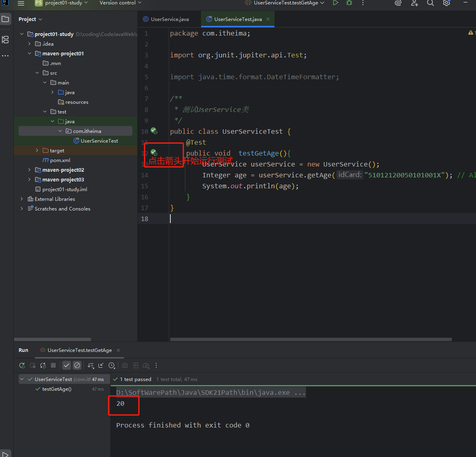Toggle Show Ignored tests button
Screen dimensions: 476x457
[77, 365]
